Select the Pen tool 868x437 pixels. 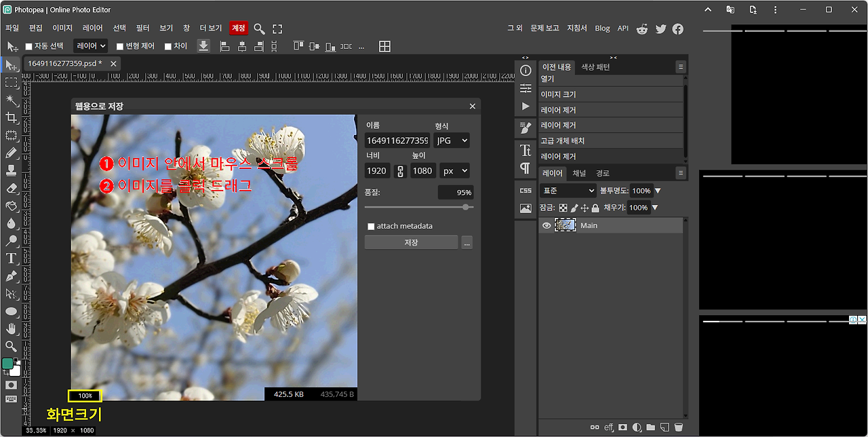(12, 276)
